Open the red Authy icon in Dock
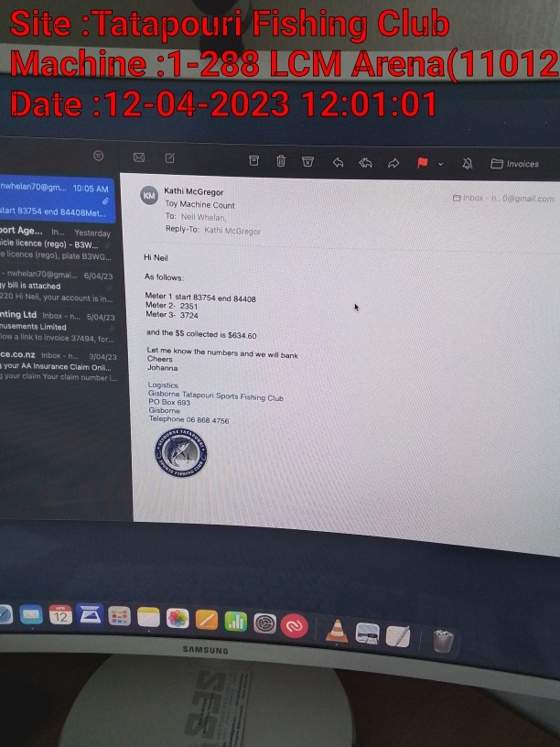Viewport: 560px width, 747px height. [x=294, y=625]
